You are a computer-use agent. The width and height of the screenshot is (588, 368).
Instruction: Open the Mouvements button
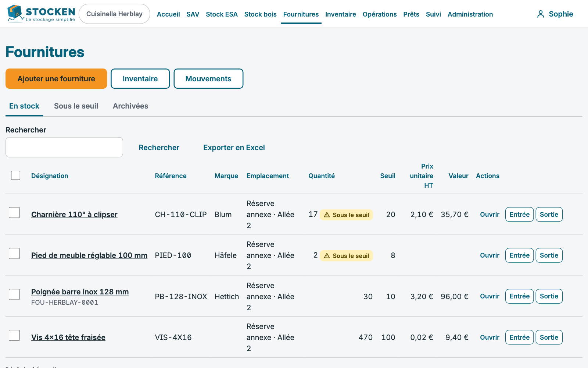(208, 79)
